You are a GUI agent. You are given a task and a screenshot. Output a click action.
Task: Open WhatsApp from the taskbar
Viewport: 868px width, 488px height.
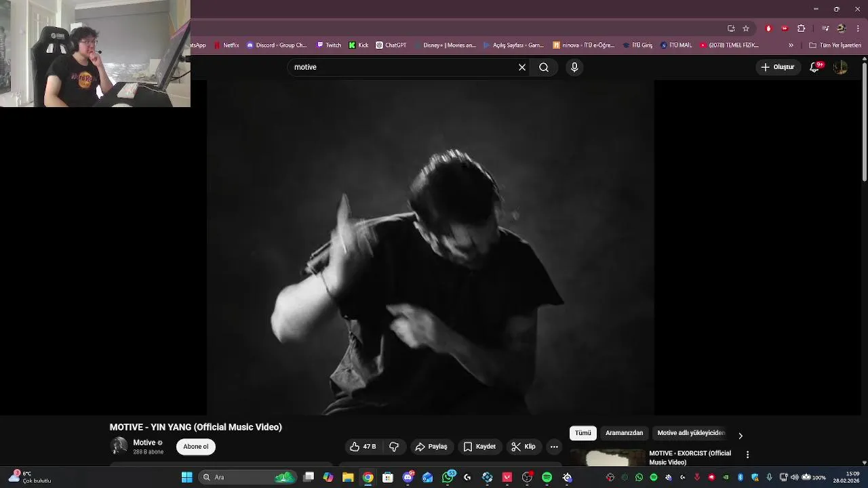[448, 477]
